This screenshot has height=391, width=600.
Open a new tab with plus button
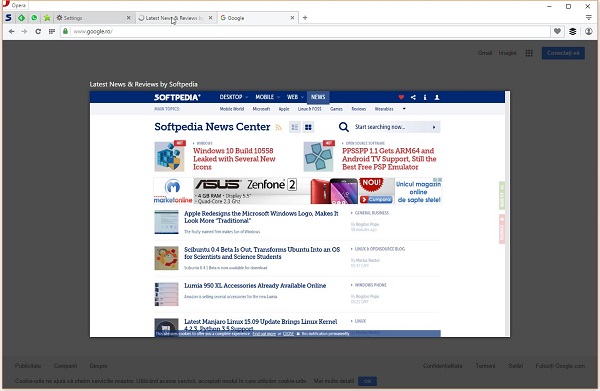(305, 18)
